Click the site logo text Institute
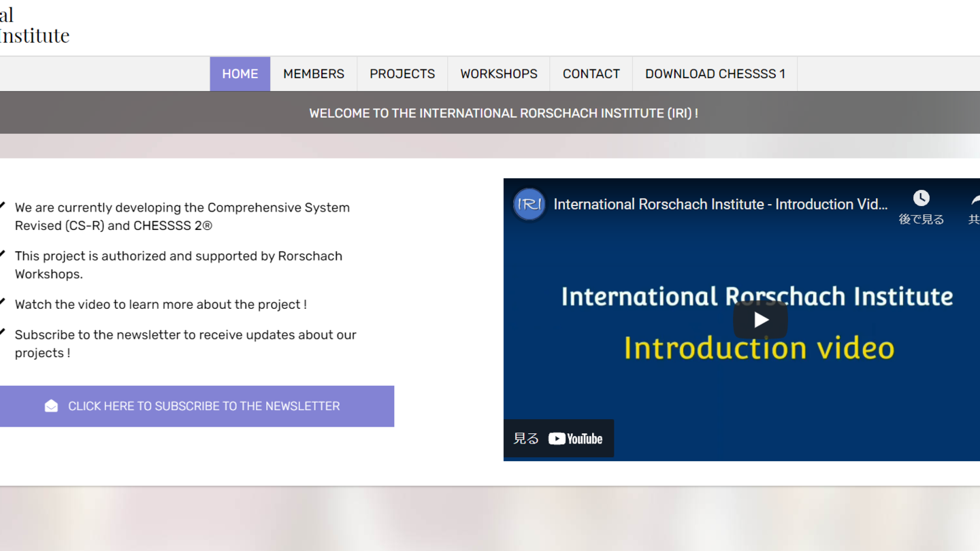The image size is (980, 551). coord(35,35)
